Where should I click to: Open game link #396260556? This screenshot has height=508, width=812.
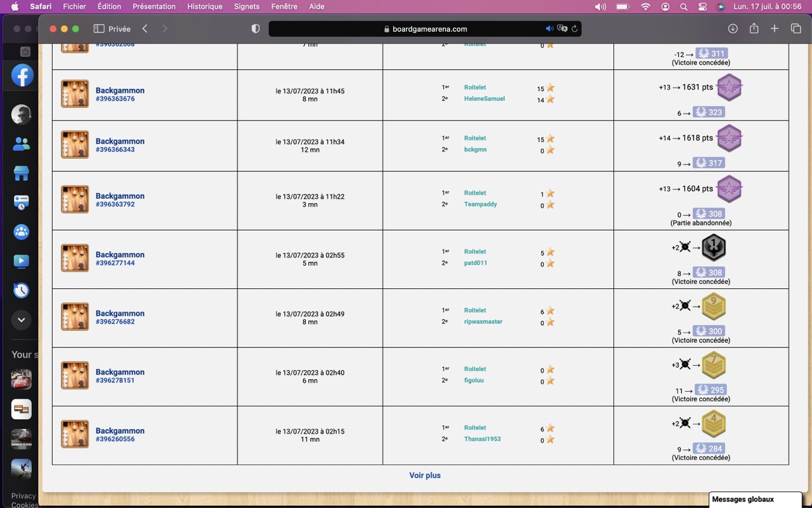pos(115,439)
